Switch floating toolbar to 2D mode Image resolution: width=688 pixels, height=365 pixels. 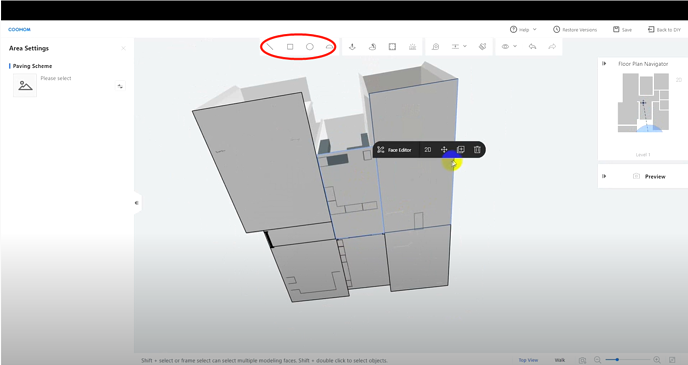pos(427,150)
